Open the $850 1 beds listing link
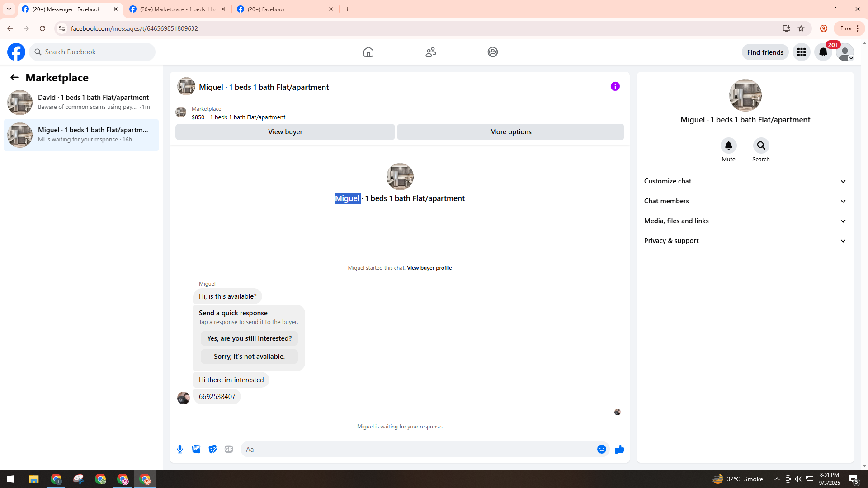 [239, 117]
